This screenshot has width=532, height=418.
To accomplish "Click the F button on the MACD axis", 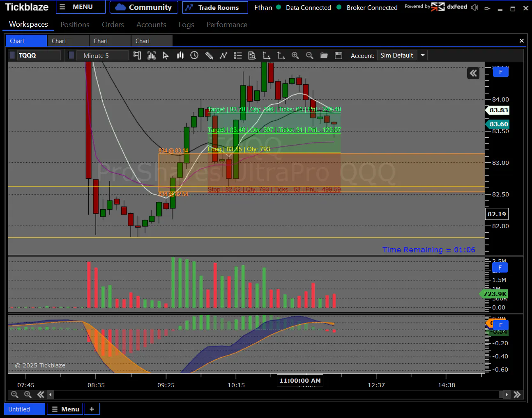I will 500,325.
